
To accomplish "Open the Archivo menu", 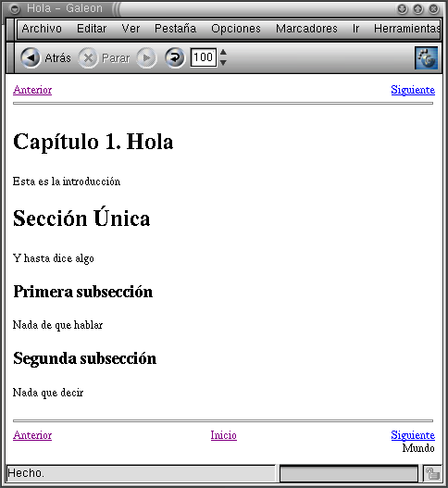I will click(42, 29).
